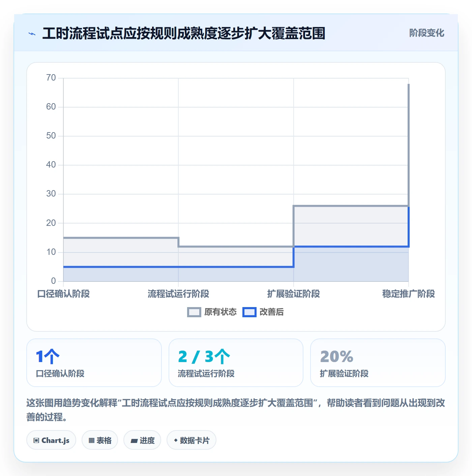Screen dimensions: 472x476
Task: Click the 2 / 3个 value text
Action: pos(204,357)
